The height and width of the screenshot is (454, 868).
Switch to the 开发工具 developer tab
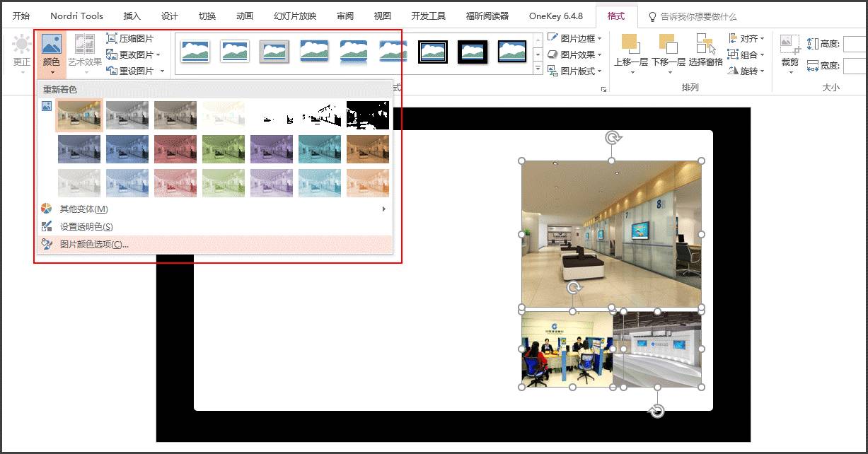(429, 16)
